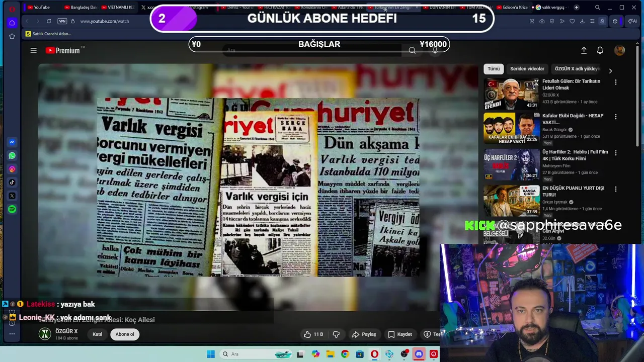Image resolution: width=644 pixels, height=362 pixels.
Task: Open options for Kafalar Ekibi video
Action: pyautogui.click(x=615, y=117)
